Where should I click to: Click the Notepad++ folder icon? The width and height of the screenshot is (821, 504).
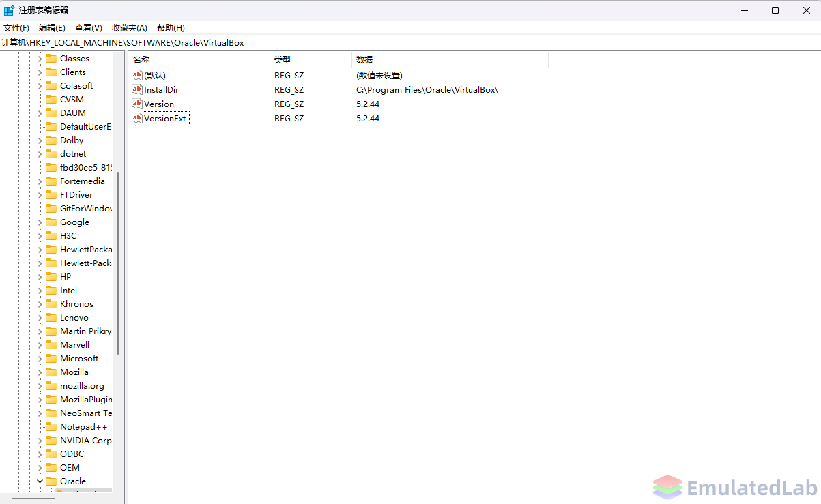[x=51, y=427]
